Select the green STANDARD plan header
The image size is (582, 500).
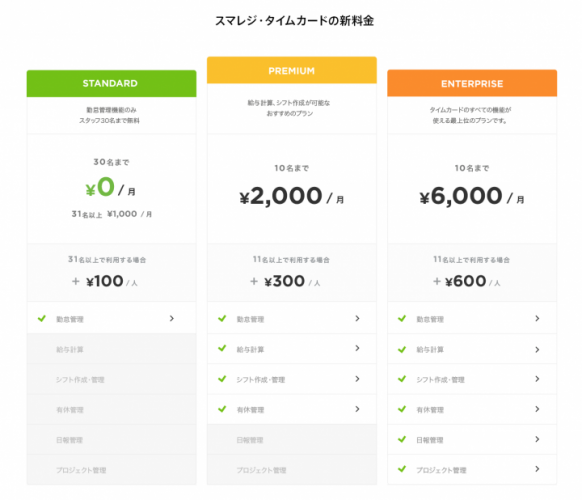(x=111, y=84)
